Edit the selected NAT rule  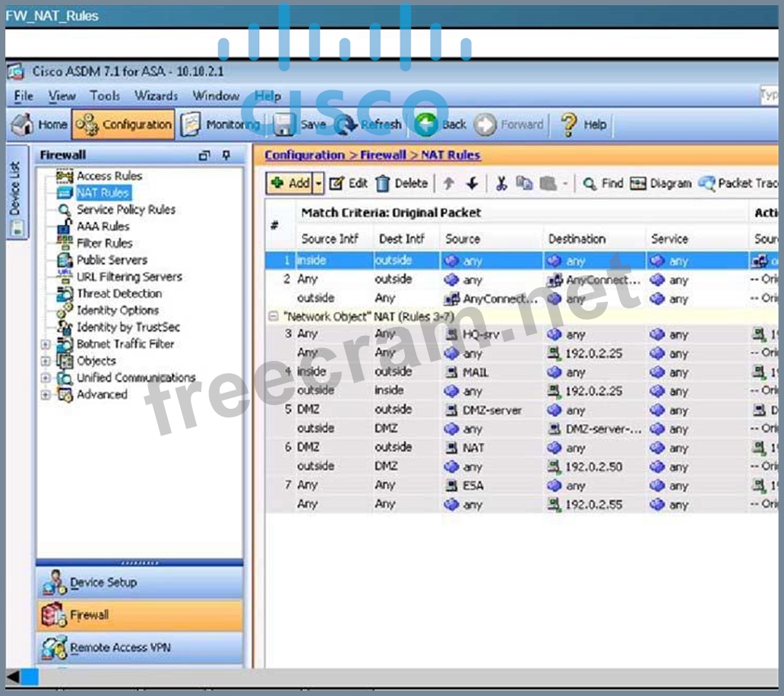click(349, 183)
